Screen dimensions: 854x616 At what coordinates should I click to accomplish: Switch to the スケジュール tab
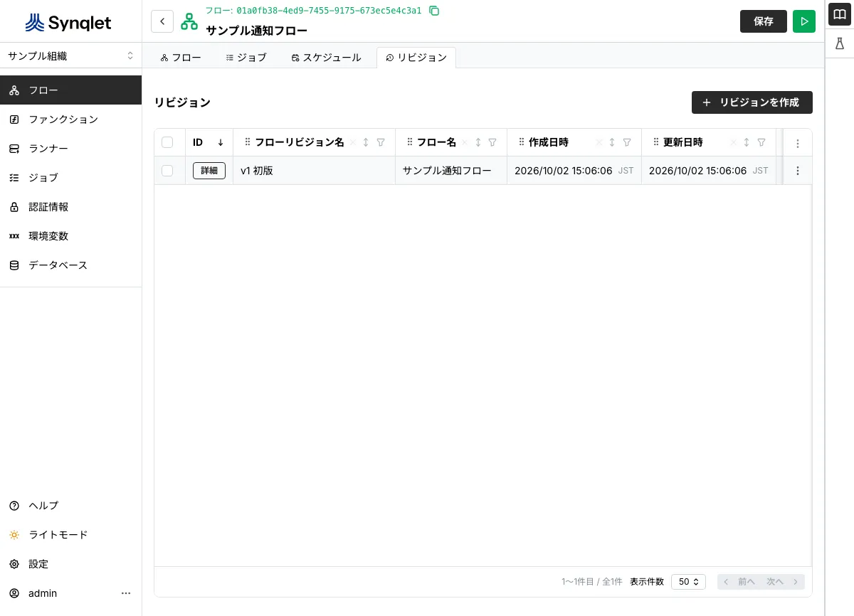tap(327, 58)
